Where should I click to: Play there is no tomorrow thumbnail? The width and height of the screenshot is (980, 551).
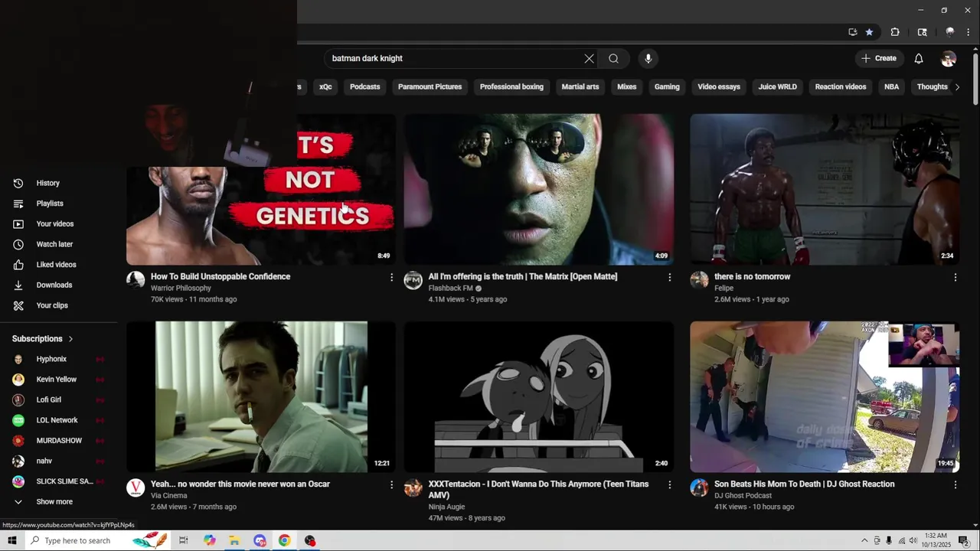[x=825, y=190]
